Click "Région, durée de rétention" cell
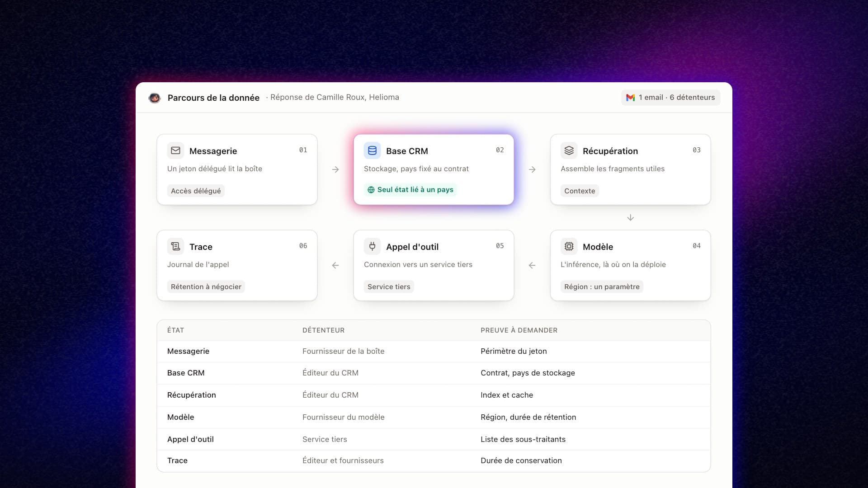868x488 pixels. tap(528, 417)
